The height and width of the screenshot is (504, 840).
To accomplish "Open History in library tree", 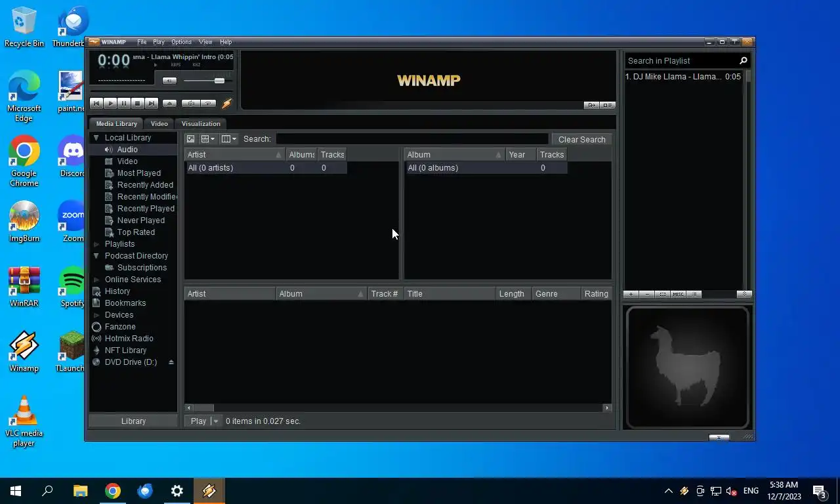I will pos(117,291).
